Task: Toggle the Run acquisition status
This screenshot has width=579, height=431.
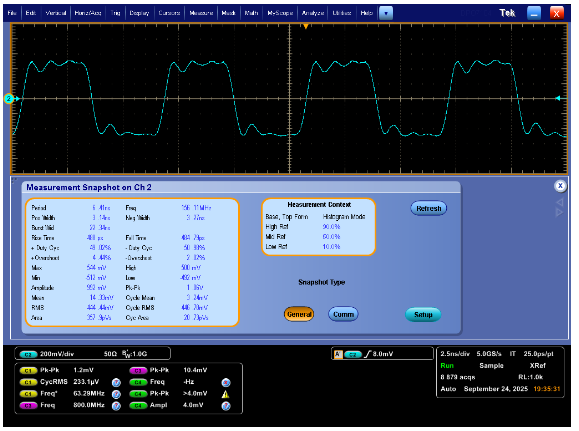Action: coord(447,366)
